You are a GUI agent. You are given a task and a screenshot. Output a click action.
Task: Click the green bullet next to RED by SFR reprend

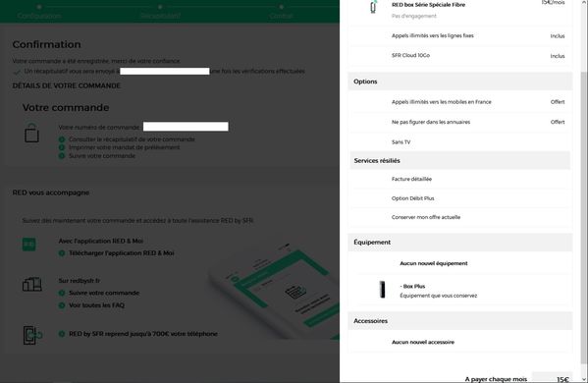pyautogui.click(x=62, y=334)
